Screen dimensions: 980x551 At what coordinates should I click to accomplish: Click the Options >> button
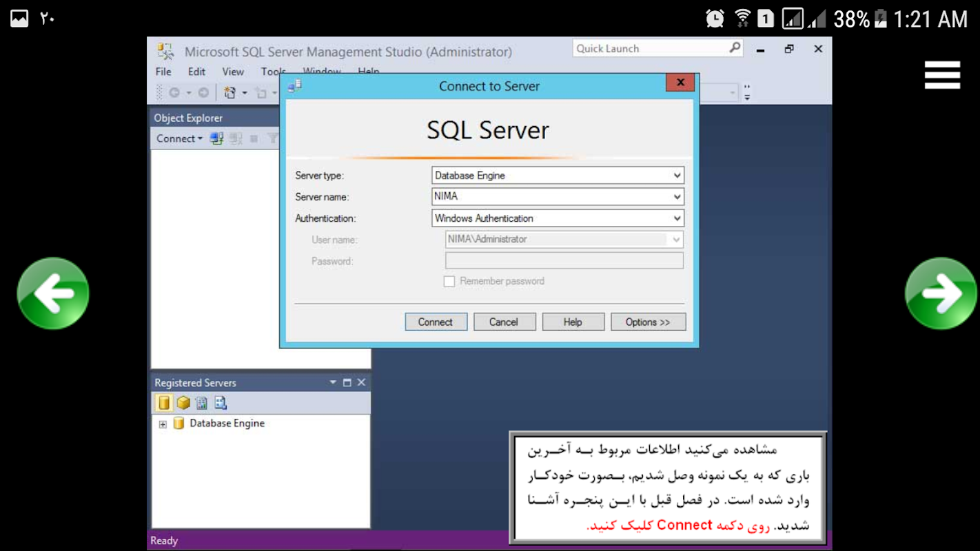(648, 322)
